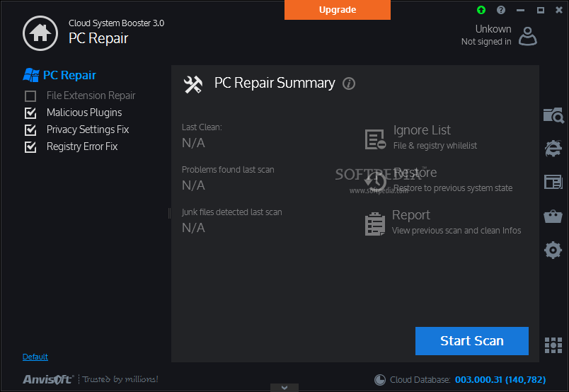Click the Registry Error Fix label
This screenshot has height=392, width=569.
click(82, 146)
